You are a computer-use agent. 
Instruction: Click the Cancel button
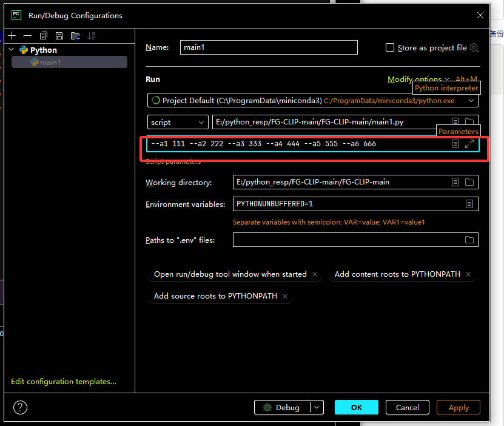pyautogui.click(x=407, y=407)
